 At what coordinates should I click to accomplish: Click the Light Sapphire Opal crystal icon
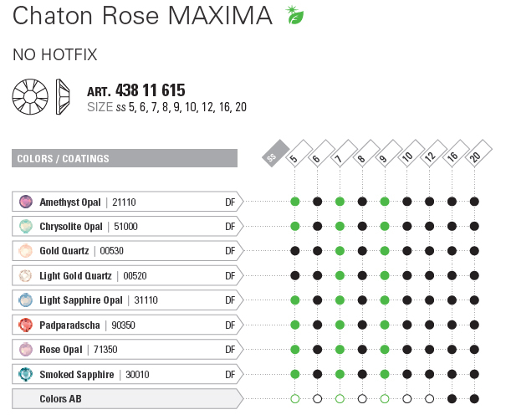tap(25, 300)
